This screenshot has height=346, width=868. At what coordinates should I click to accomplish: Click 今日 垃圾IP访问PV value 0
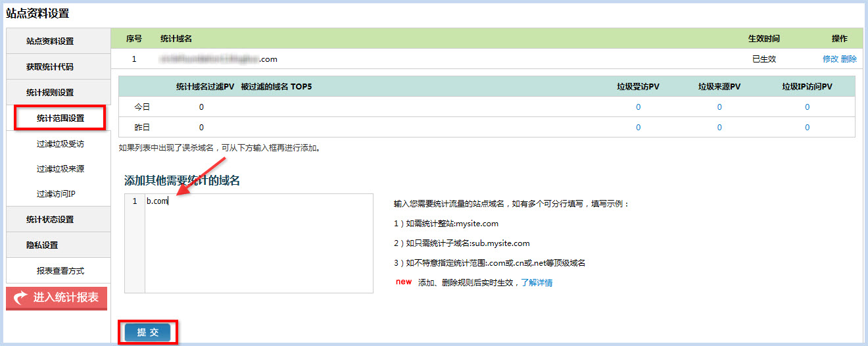pos(808,107)
